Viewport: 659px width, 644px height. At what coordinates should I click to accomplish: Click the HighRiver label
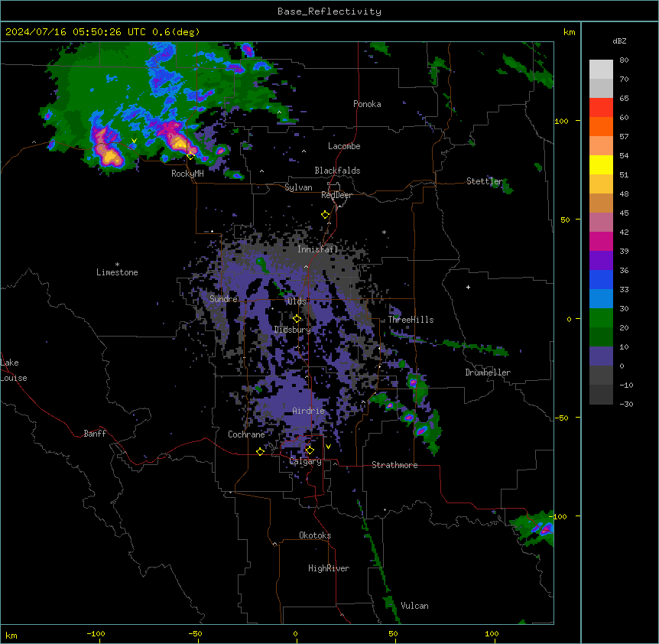coord(329,568)
